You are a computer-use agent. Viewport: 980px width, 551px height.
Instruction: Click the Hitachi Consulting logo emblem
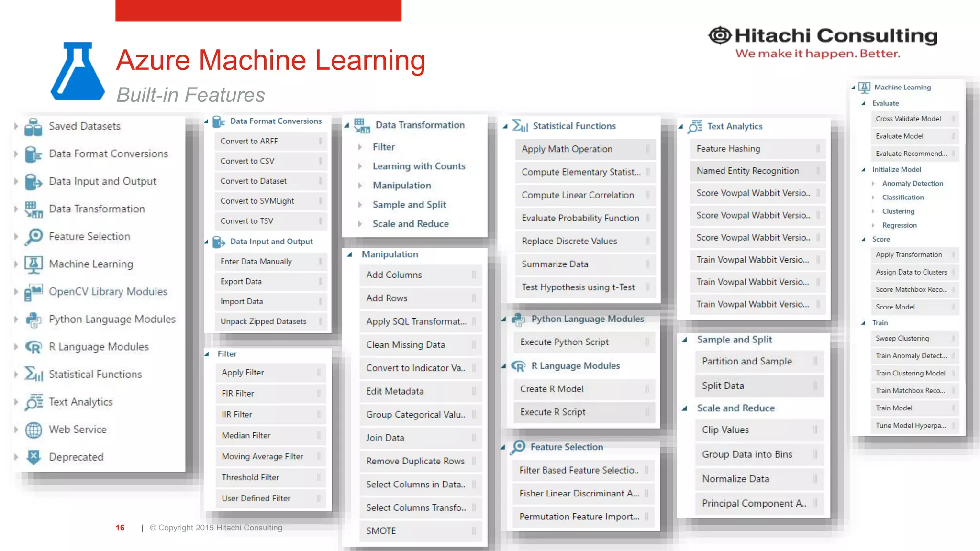[x=720, y=35]
